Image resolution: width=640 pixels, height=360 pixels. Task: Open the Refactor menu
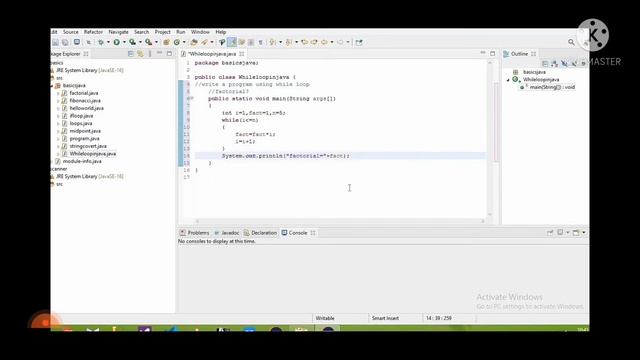tap(93, 32)
